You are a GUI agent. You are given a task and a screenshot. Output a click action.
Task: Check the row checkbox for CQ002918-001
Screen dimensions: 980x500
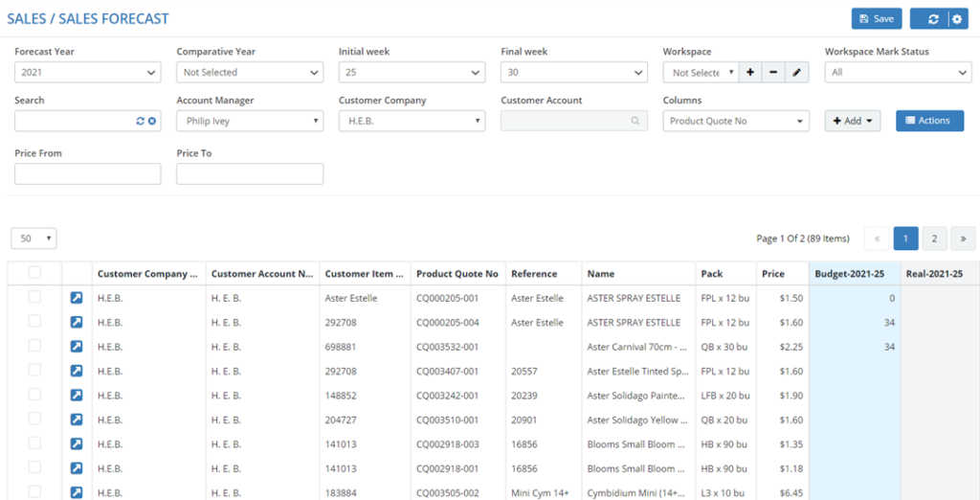[x=35, y=467]
